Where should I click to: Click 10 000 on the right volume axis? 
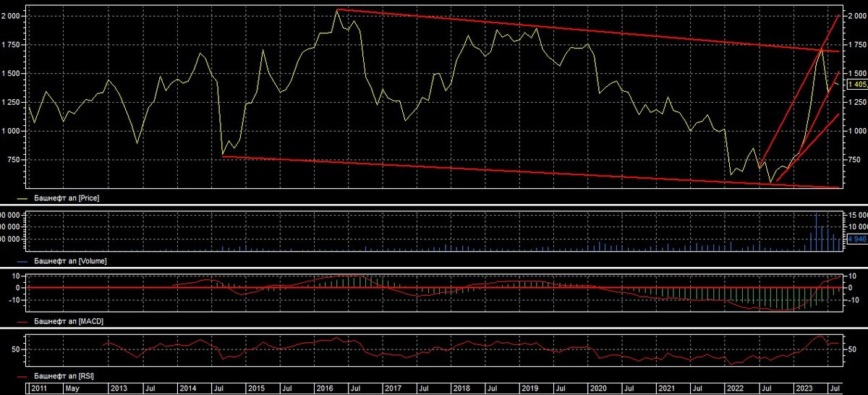click(x=857, y=226)
